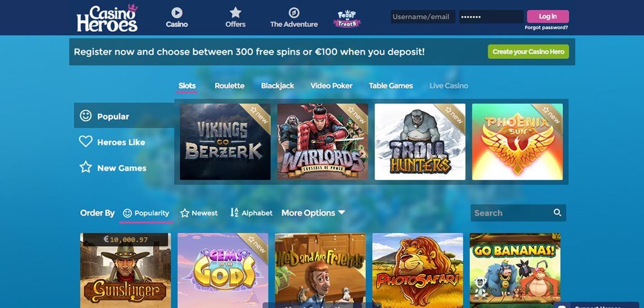This screenshot has height=308, width=644.
Task: Focus the Username/email field
Action: coord(423,17)
